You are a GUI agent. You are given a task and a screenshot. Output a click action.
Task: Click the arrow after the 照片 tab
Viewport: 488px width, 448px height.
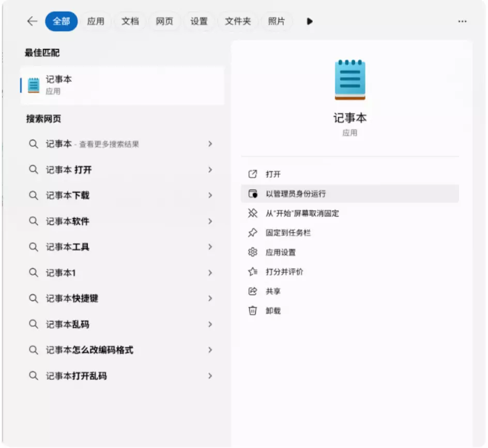309,21
